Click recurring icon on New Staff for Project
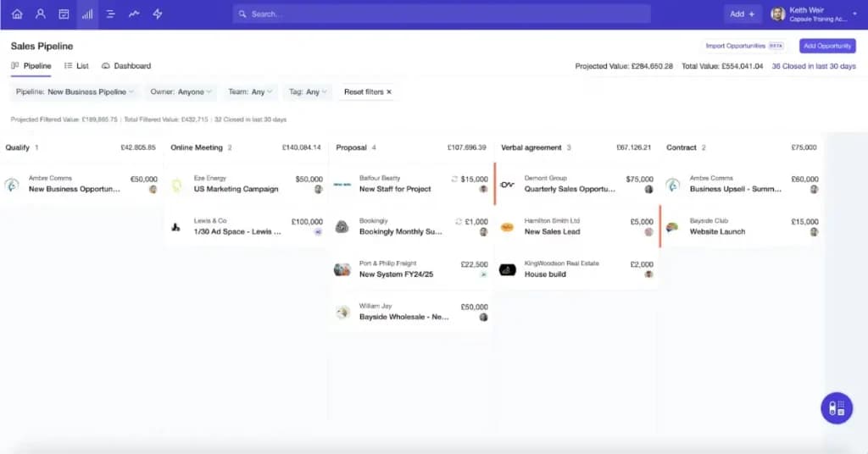This screenshot has height=454, width=868. 454,180
